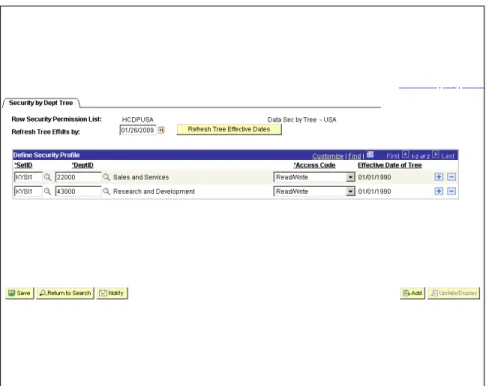The image size is (489, 386).
Task: Save the security profile
Action: (x=20, y=293)
